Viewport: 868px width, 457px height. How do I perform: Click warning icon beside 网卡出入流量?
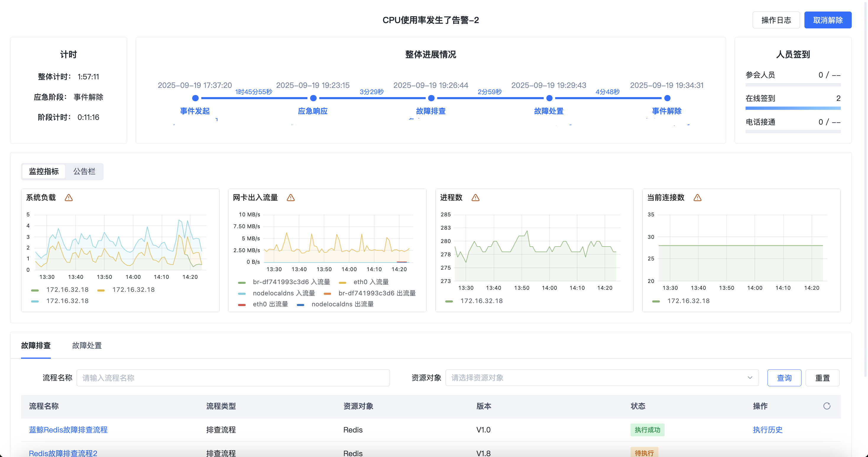point(290,198)
